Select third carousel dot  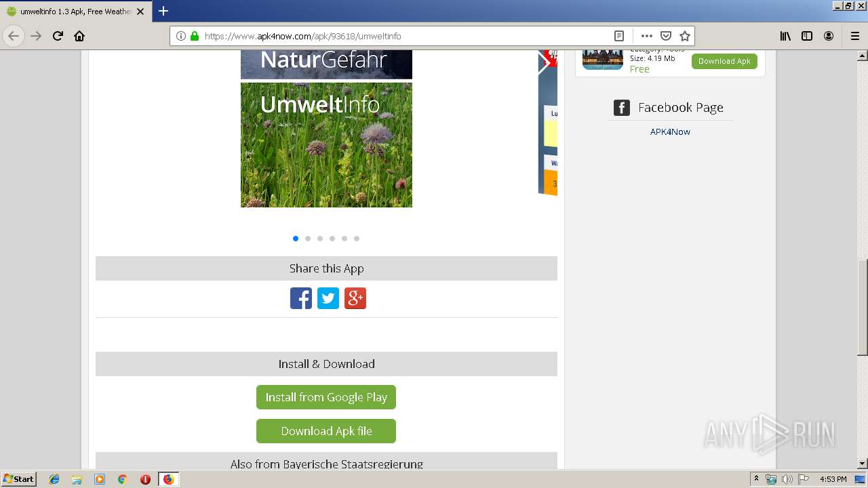point(320,239)
